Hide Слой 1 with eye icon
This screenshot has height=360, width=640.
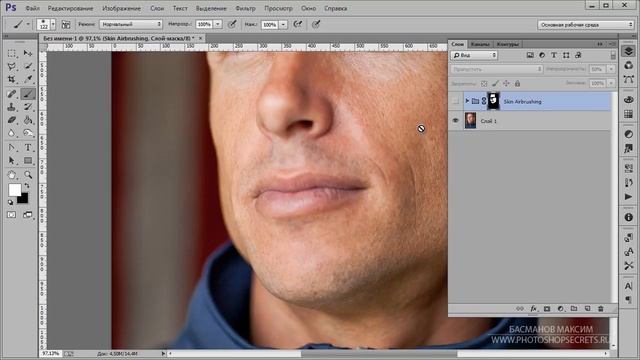coord(456,121)
